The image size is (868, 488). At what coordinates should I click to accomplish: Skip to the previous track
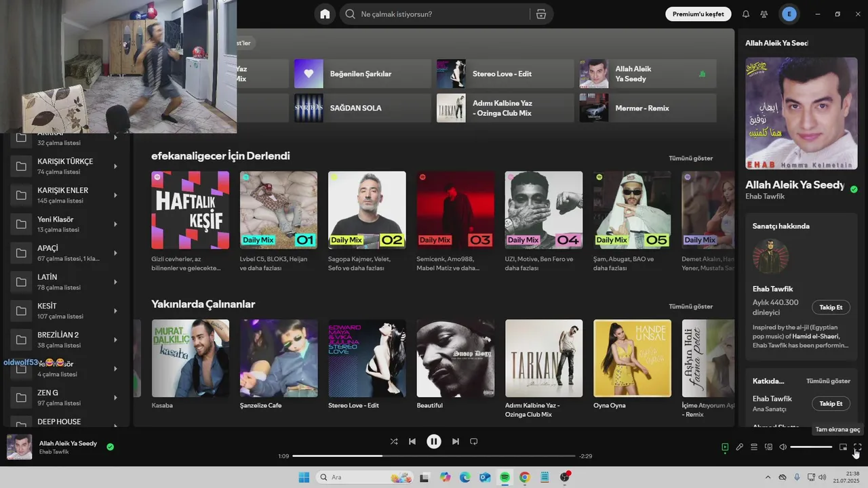pyautogui.click(x=412, y=441)
